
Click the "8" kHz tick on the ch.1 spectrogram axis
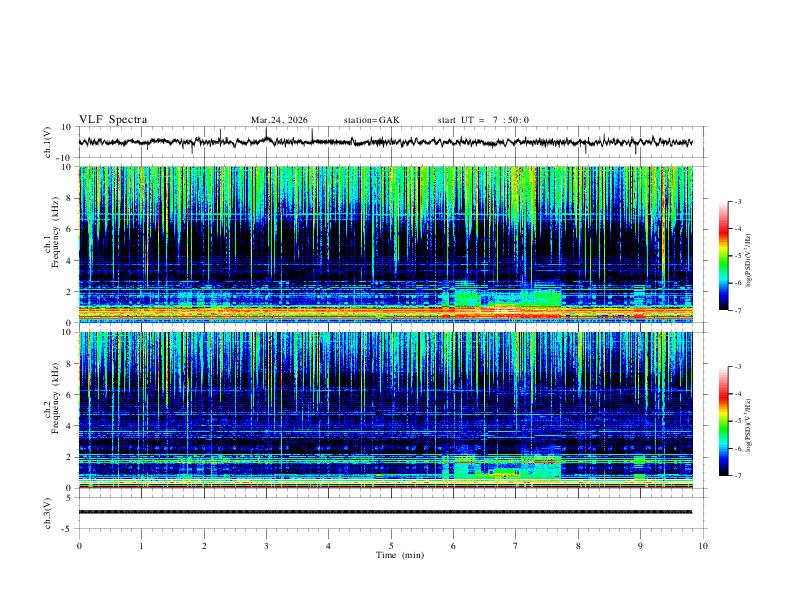click(70, 198)
